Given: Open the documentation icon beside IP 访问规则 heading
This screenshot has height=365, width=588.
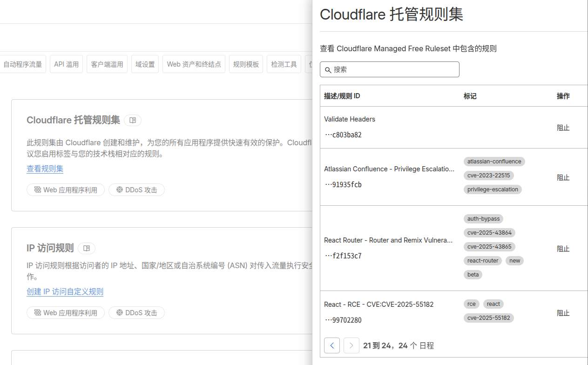Looking at the screenshot, I should click(x=86, y=248).
